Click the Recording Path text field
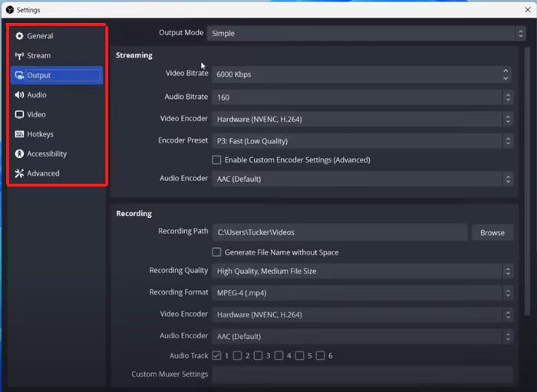 340,232
